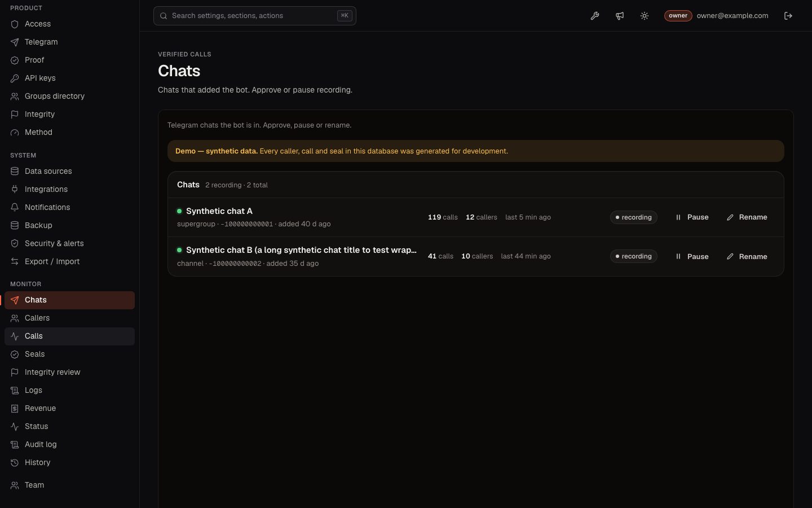This screenshot has width=812, height=508.
Task: Click the key icon beside API keys
Action: 15,78
